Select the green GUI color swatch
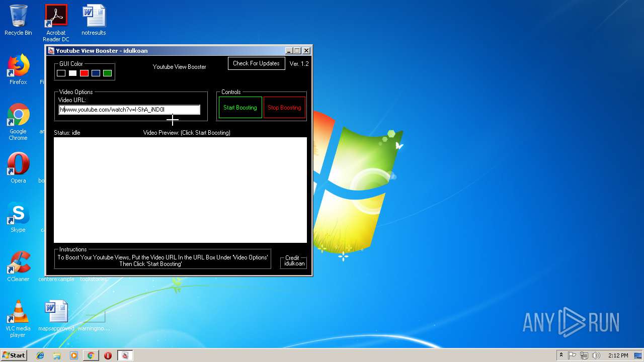The width and height of the screenshot is (644, 362). coord(107,73)
